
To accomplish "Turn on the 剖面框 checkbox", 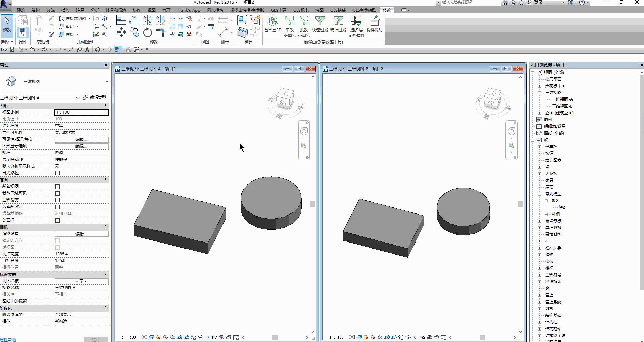I will click(58, 220).
